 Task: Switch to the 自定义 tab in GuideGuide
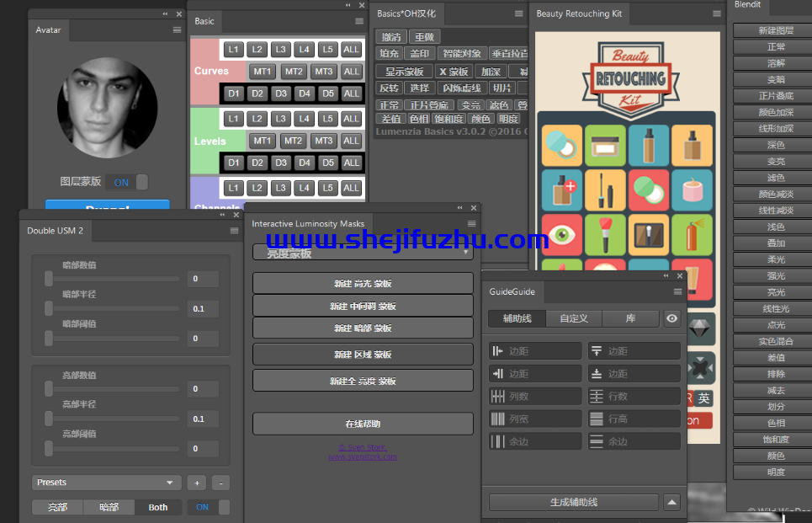tap(574, 318)
